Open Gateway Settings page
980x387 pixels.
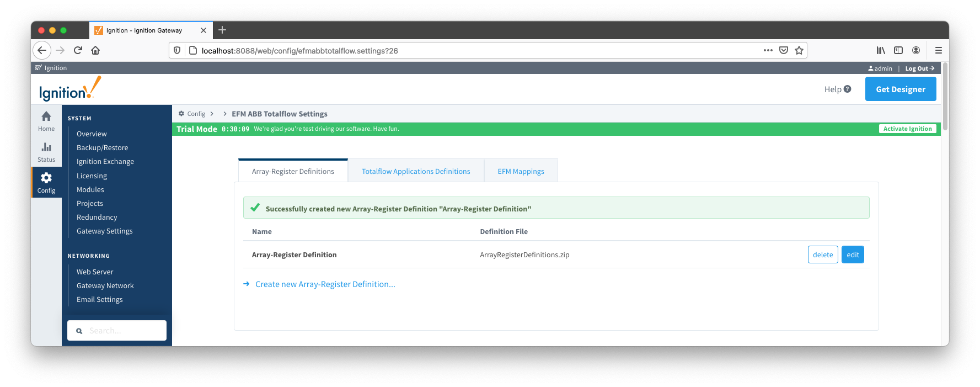(x=104, y=231)
